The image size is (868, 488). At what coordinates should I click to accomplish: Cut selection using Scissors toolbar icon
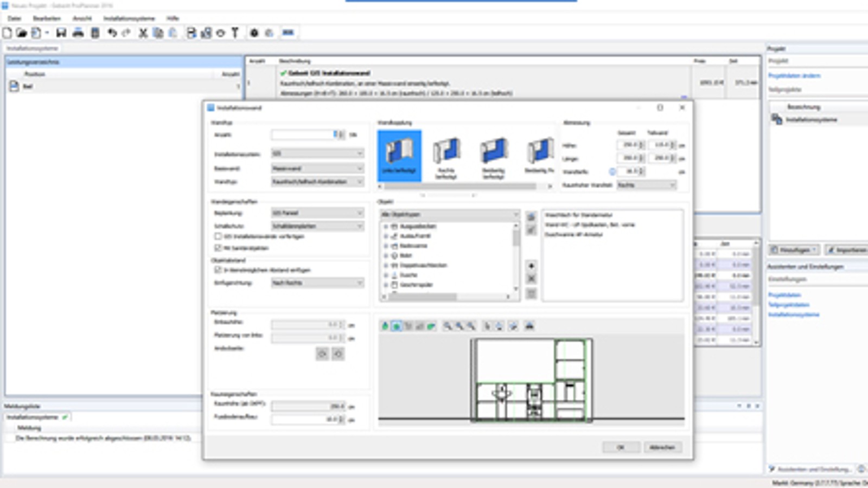pyautogui.click(x=143, y=32)
